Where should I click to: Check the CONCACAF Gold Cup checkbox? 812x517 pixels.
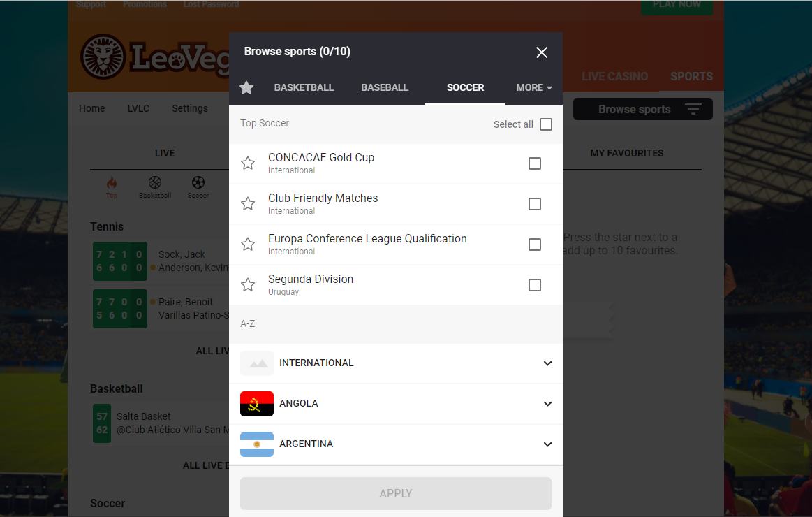(534, 163)
